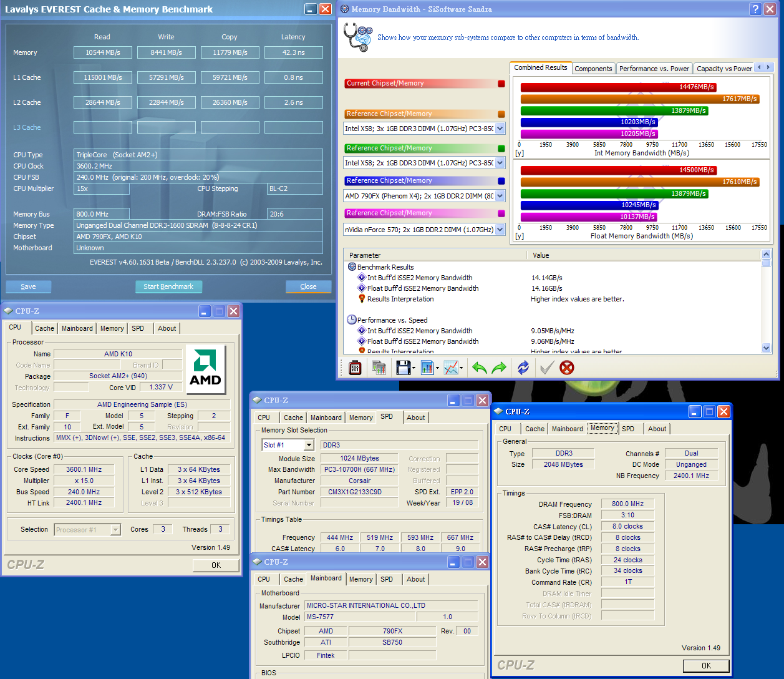784x679 pixels.
Task: Switch to the Components tab in Sandra
Action: 593,69
